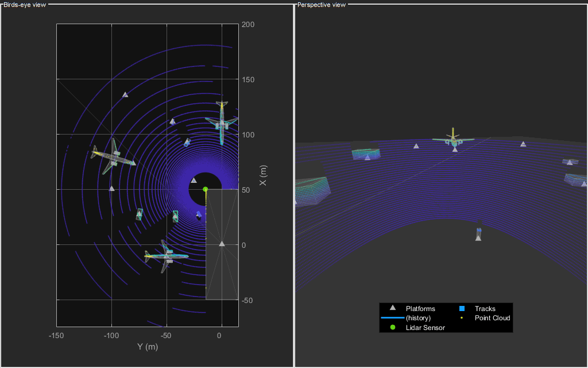Click the X (m) axis label

pos(263,175)
